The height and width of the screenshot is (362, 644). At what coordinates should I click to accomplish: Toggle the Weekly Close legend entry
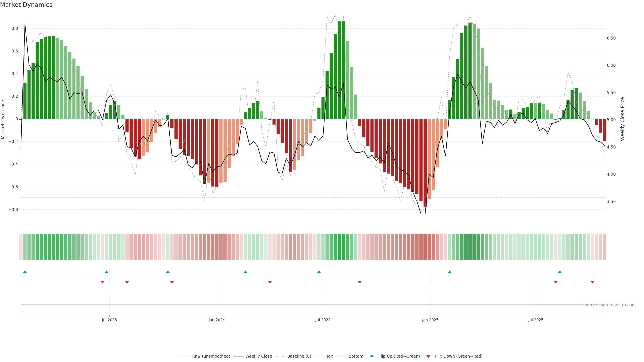click(258, 356)
